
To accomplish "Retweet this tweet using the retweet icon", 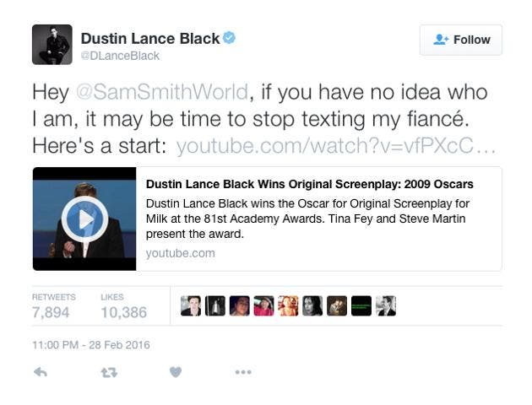I will point(109,373).
